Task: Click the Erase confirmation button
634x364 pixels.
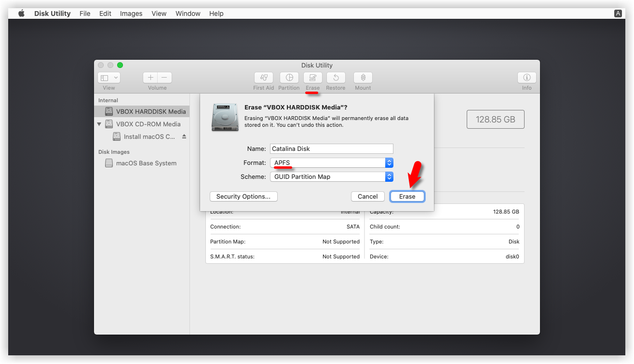Action: click(x=407, y=197)
